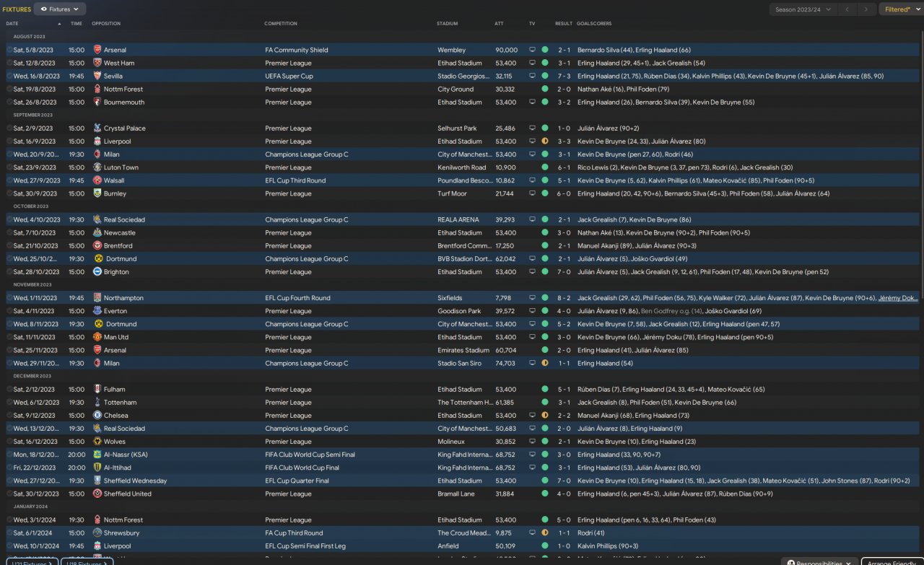The image size is (924, 565).
Task: Click the Arsenal badge in the 5/8/2023 fixture
Action: pos(97,50)
